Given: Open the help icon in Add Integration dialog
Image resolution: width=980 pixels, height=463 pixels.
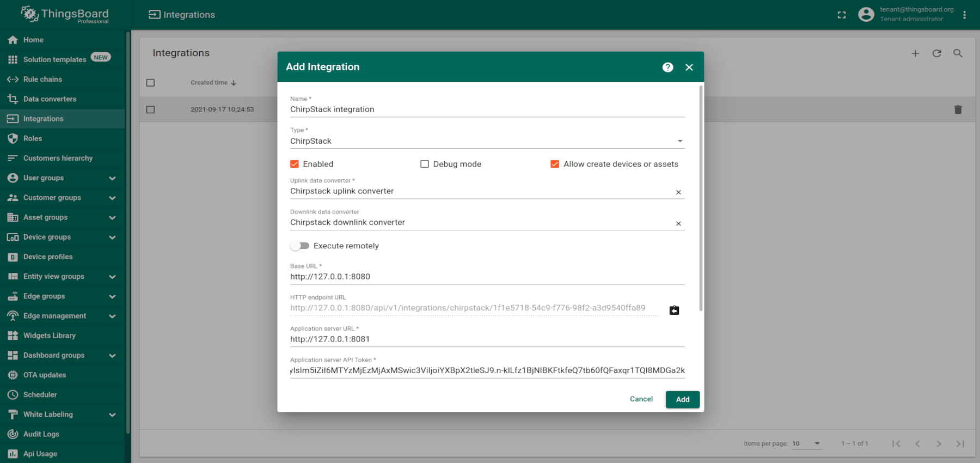Looking at the screenshot, I should (x=667, y=67).
